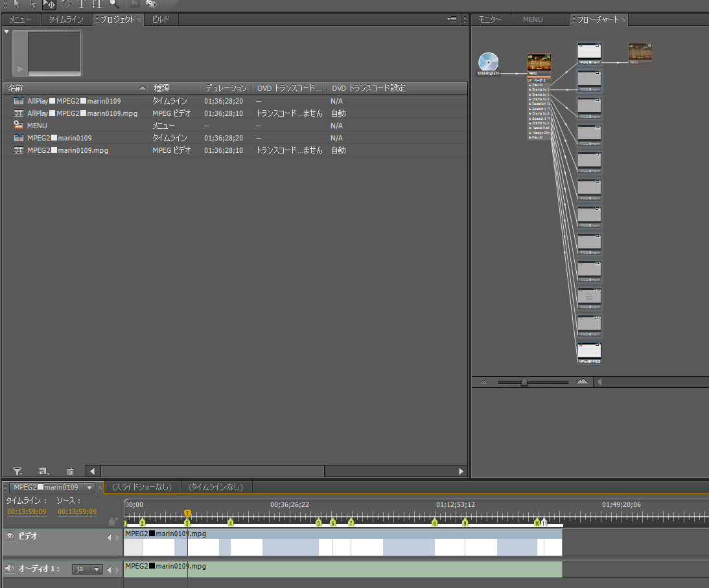Select the Zoom magnifier tool
This screenshot has width=709, height=588.
(114, 4)
